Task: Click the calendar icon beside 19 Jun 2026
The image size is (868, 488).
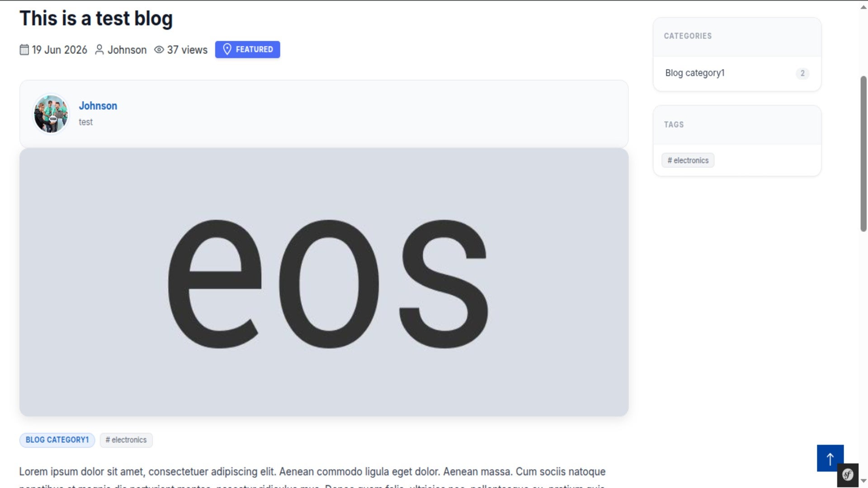Action: pyautogui.click(x=24, y=50)
